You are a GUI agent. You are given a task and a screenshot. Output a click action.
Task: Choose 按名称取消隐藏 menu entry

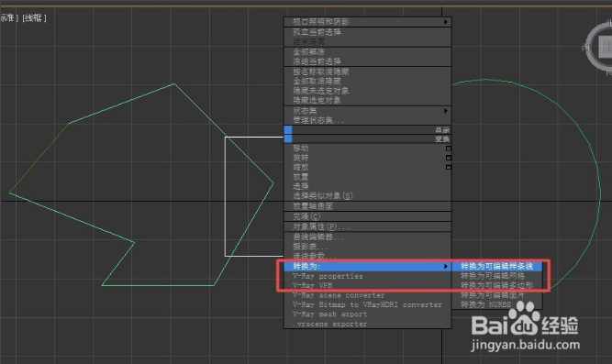coord(367,72)
